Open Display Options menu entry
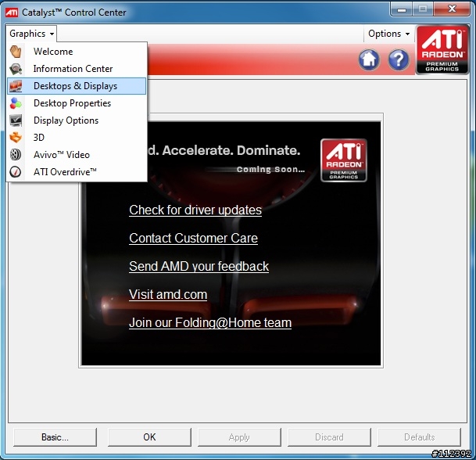Image resolution: width=476 pixels, height=460 pixels. pyautogui.click(x=77, y=120)
